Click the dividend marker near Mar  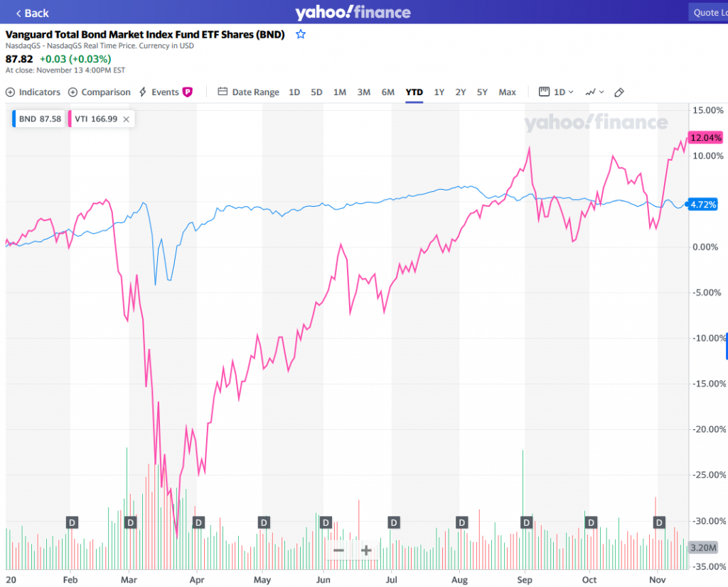point(131,522)
